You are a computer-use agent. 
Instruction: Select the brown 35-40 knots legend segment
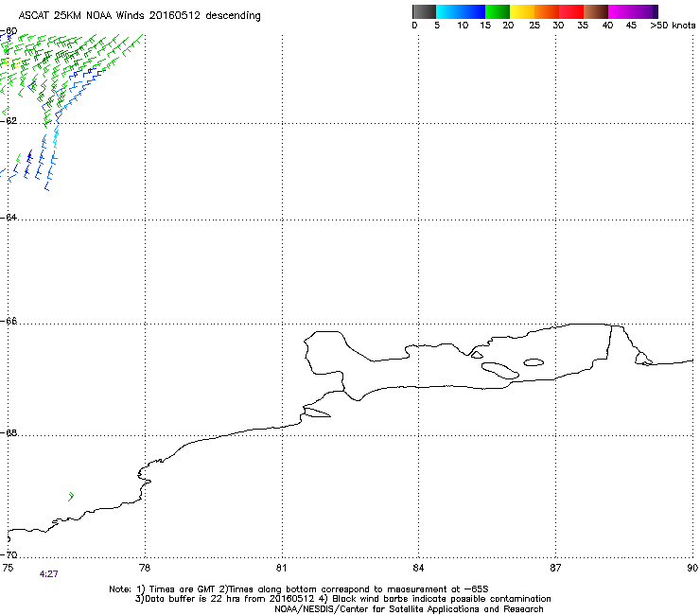point(596,11)
